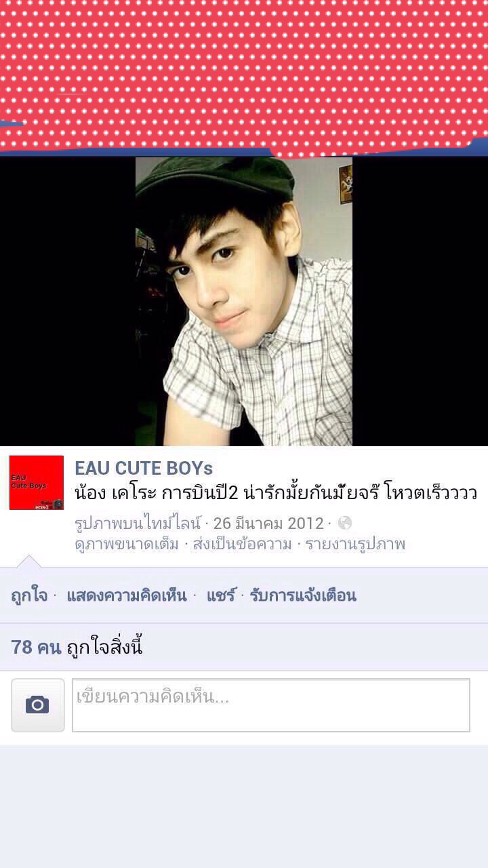The image size is (488, 868).
Task: Open แสดงความคิดเห็น to comment
Action: [x=127, y=595]
